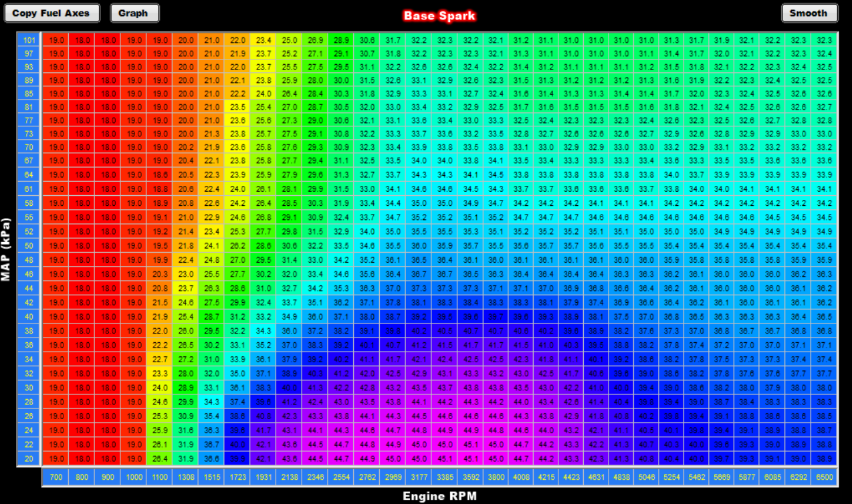Select the 1308 RPM column header

click(x=185, y=477)
